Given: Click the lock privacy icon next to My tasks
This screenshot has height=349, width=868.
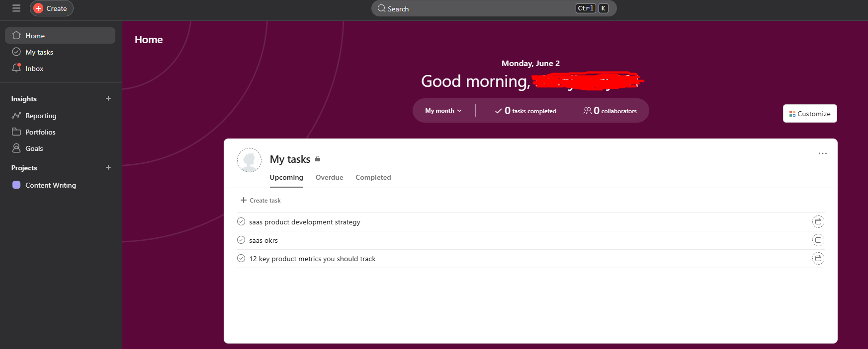Looking at the screenshot, I should tap(318, 159).
